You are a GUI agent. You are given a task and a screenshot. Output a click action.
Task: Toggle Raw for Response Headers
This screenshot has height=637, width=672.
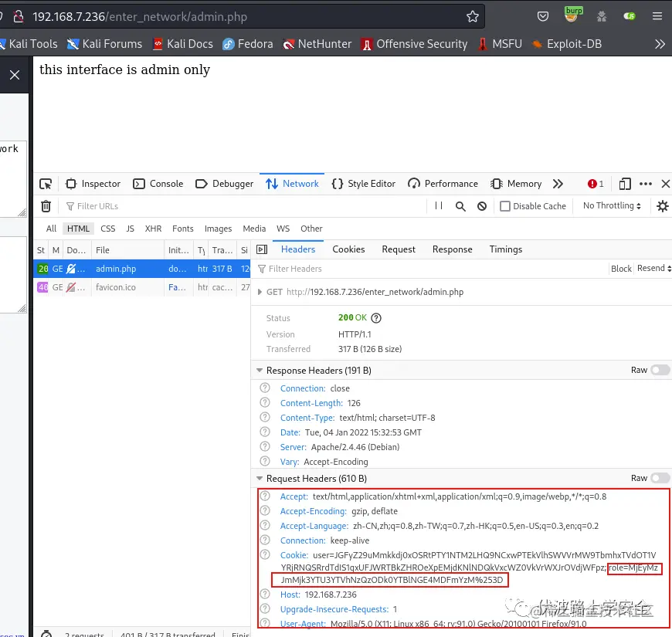pos(660,370)
